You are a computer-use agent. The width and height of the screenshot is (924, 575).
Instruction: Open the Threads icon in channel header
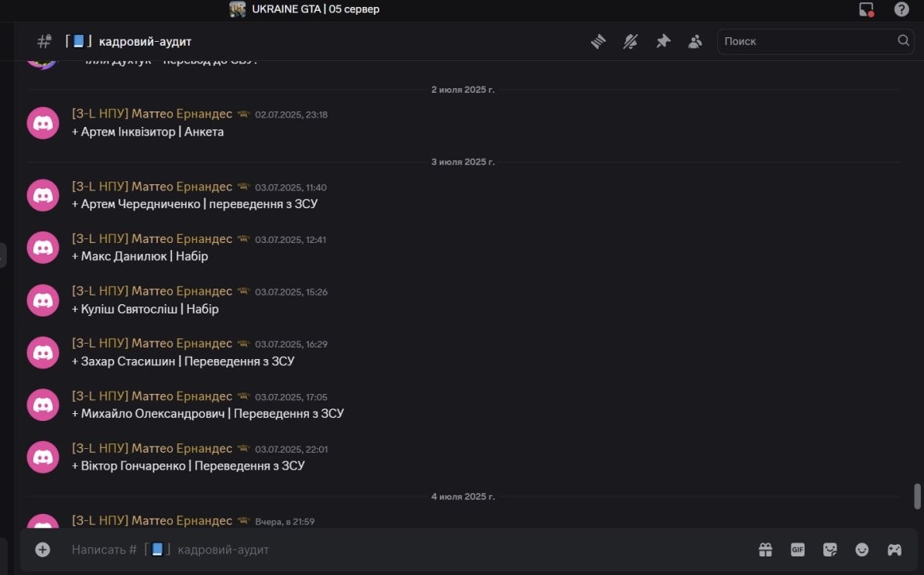(598, 41)
